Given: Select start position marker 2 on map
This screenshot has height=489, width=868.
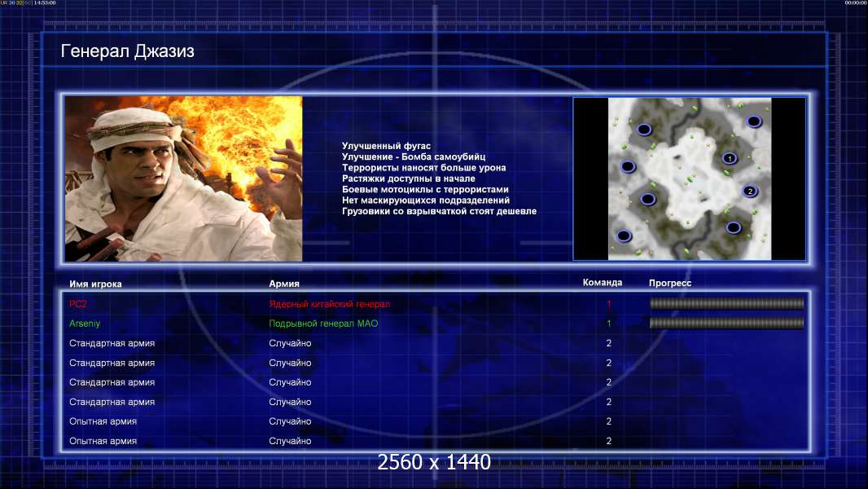Looking at the screenshot, I should 750,191.
